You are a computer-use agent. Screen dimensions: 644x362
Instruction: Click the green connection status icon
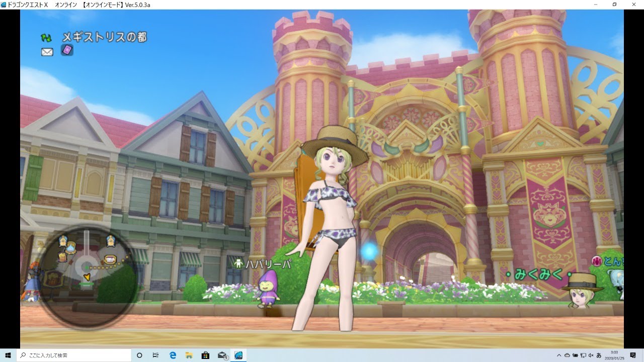click(46, 38)
